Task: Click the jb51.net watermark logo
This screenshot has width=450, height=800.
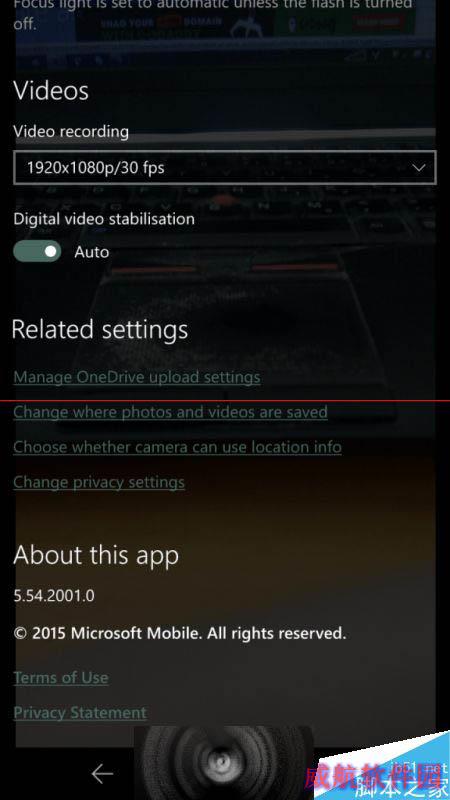Action: [x=382, y=767]
